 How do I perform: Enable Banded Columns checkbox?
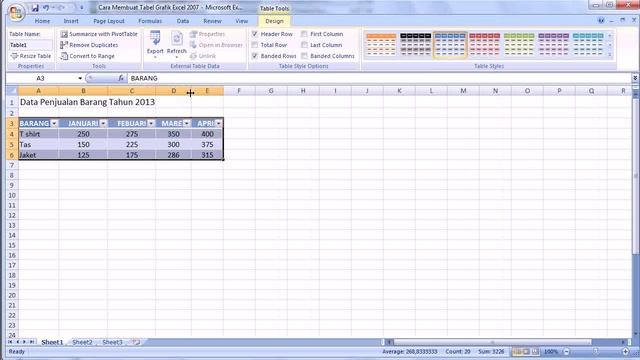(x=304, y=56)
